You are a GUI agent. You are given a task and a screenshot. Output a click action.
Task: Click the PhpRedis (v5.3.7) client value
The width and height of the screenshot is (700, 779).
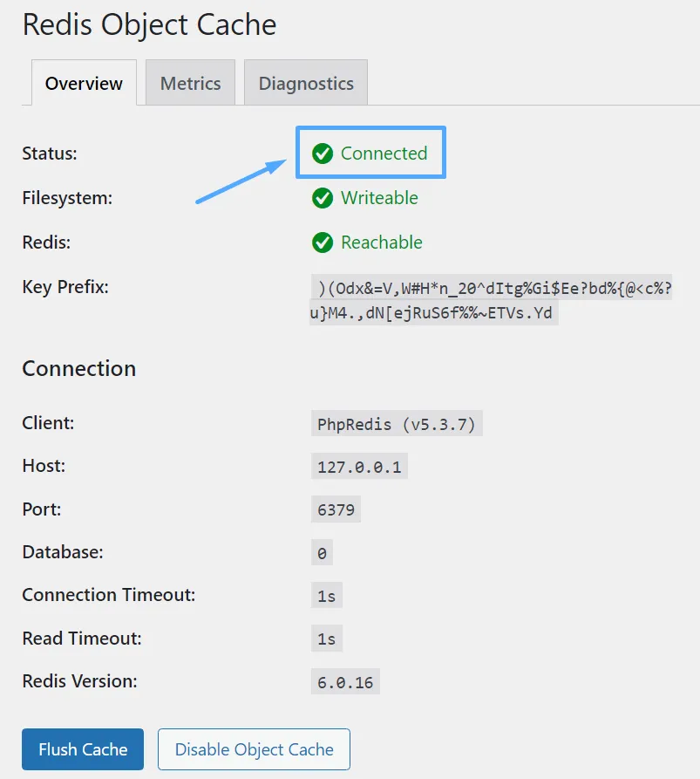point(397,425)
